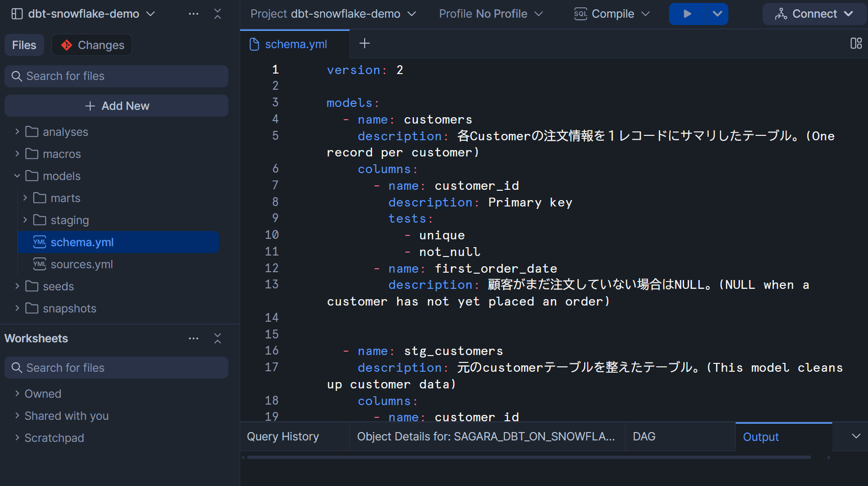The height and width of the screenshot is (486, 868).
Task: Click the Worksheets Search for files field
Action: pos(116,368)
